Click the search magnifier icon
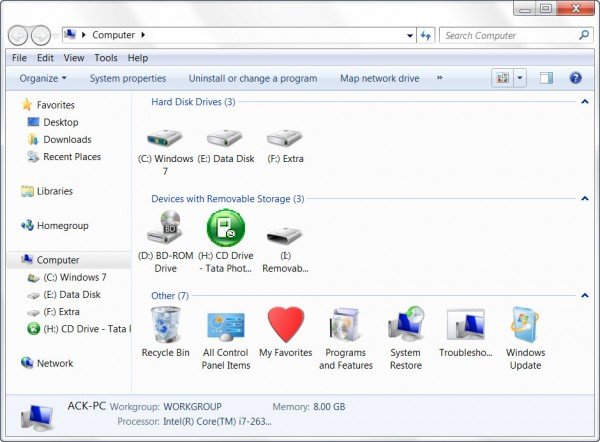The width and height of the screenshot is (600, 442). [x=584, y=35]
